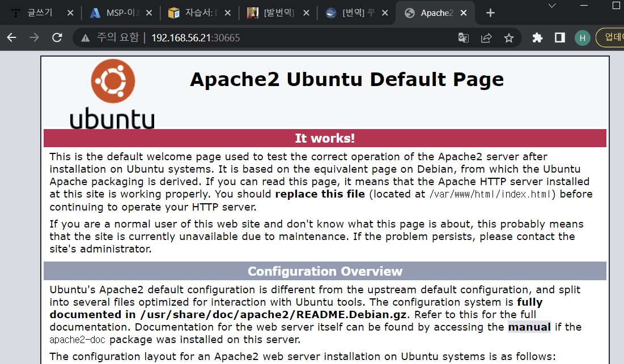Open the Google Translate page icon
This screenshot has width=624, height=364.
pos(464,38)
